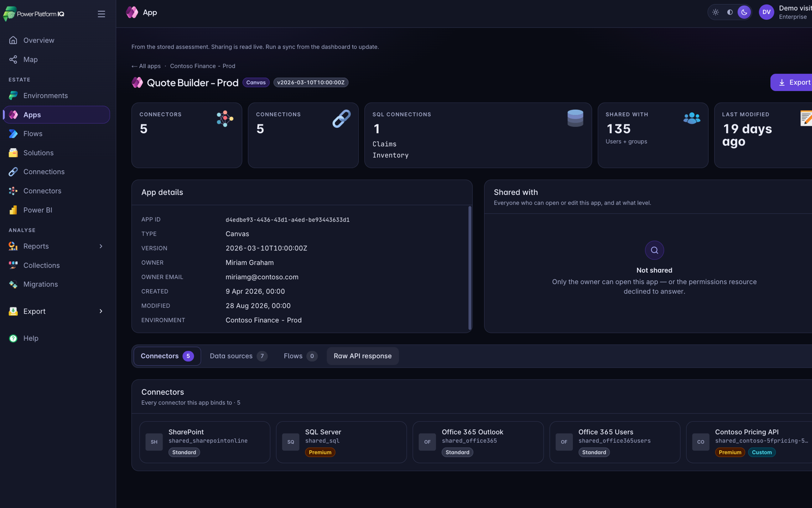Click the Power Platform IQ logo

coord(33,14)
